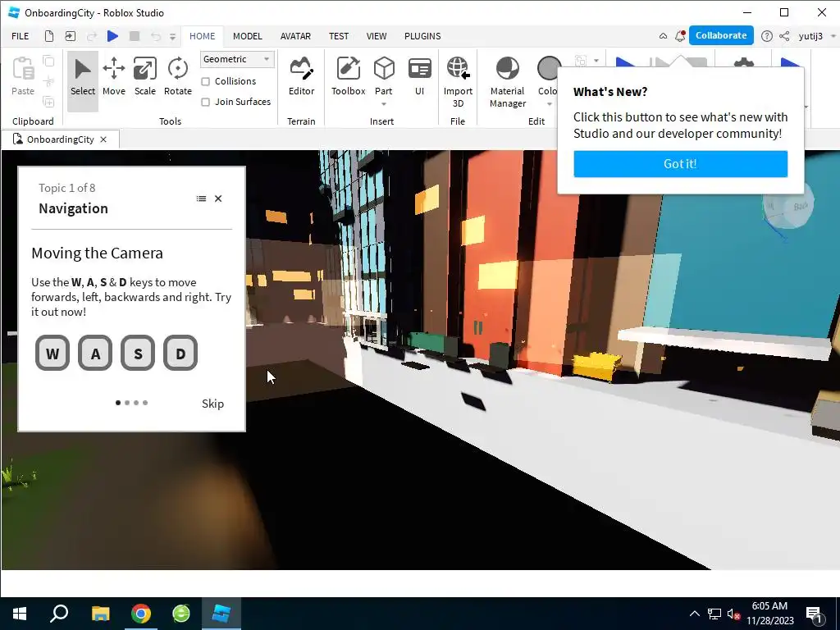Click the Duplicate icon in Clipboard
This screenshot has width=840, height=630.
click(x=48, y=101)
